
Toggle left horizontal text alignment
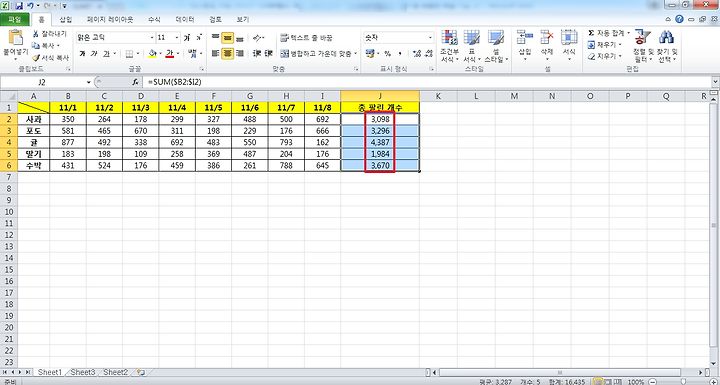coord(215,54)
